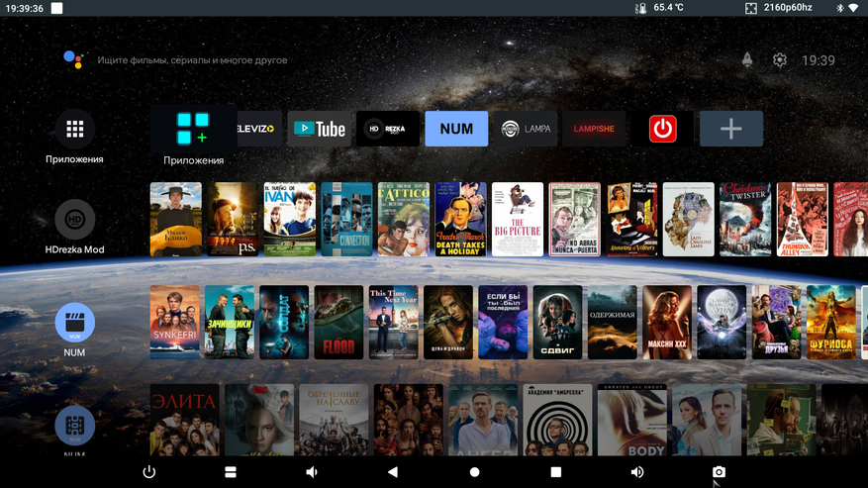
Task: Open the Академия Амбрелла poster
Action: point(557,420)
